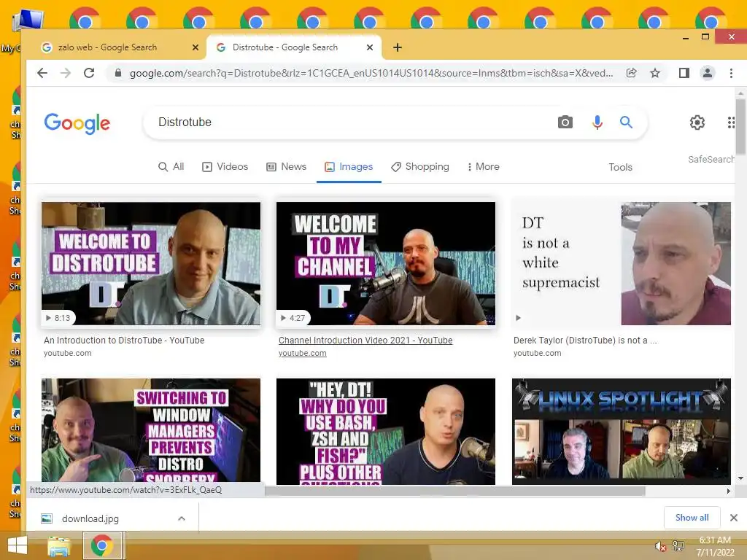
Task: Switch to Shopping results
Action: [420, 167]
